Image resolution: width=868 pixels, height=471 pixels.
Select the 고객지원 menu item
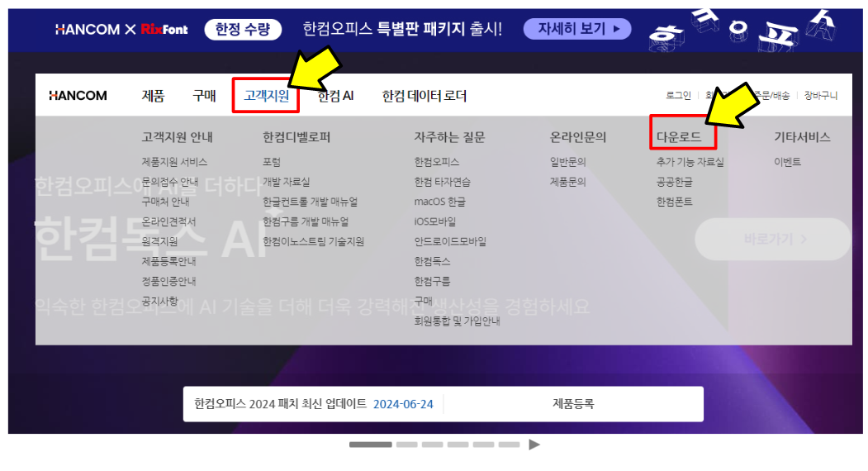(x=266, y=96)
